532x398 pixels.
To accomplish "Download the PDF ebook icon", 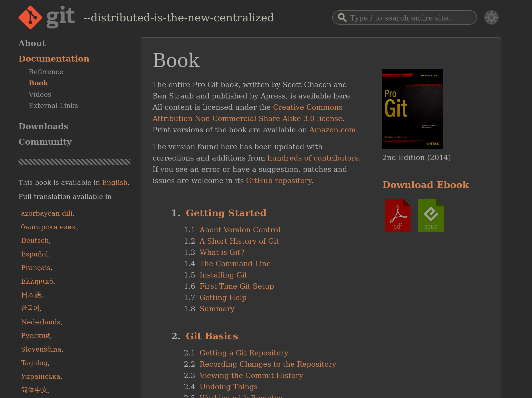I will pyautogui.click(x=397, y=215).
